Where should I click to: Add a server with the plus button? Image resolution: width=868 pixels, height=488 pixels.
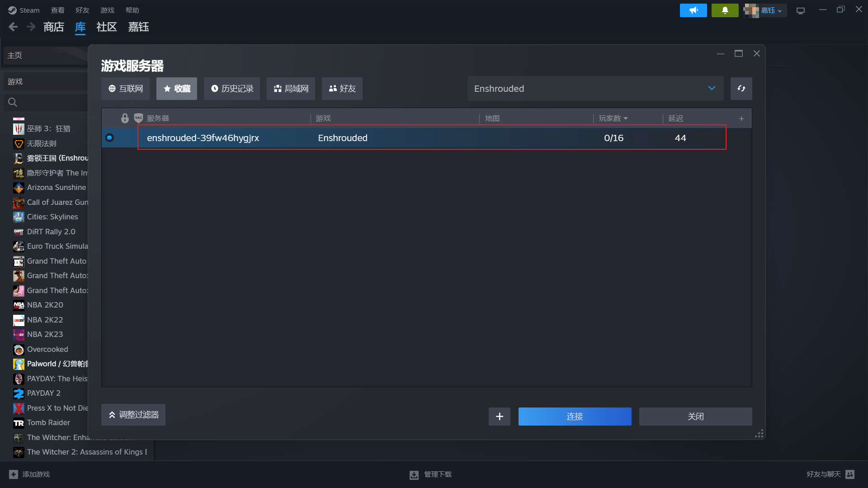tap(500, 417)
